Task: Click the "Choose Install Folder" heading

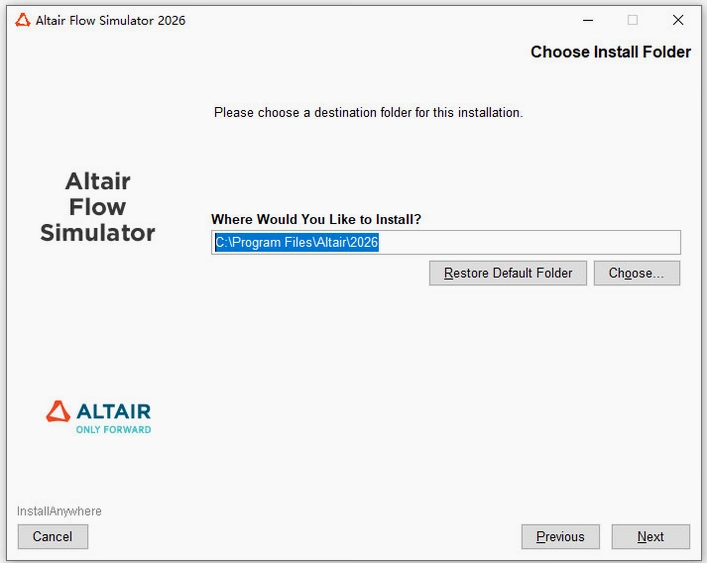Action: [x=611, y=52]
